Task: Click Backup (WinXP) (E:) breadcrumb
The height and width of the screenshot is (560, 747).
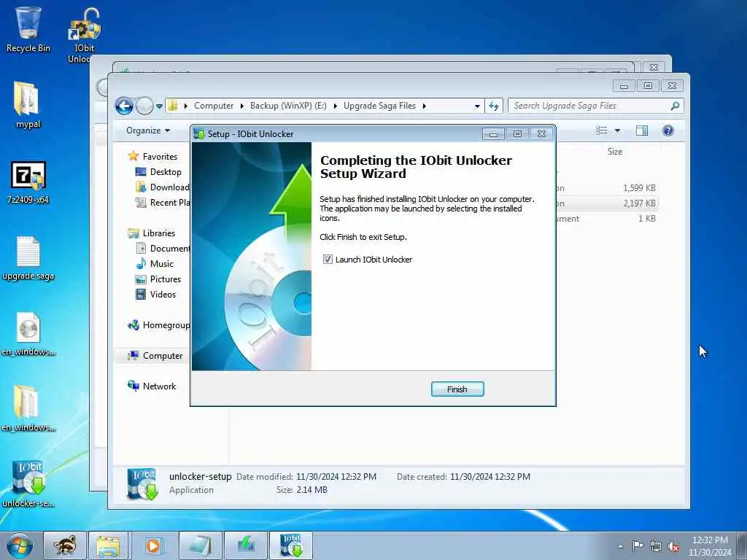Action: pos(288,106)
